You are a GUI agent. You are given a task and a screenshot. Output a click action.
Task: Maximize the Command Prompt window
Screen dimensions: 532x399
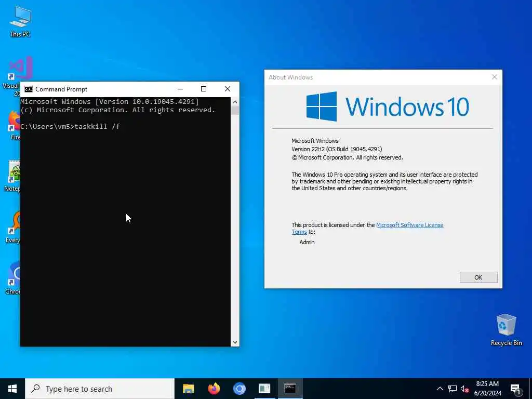click(204, 89)
